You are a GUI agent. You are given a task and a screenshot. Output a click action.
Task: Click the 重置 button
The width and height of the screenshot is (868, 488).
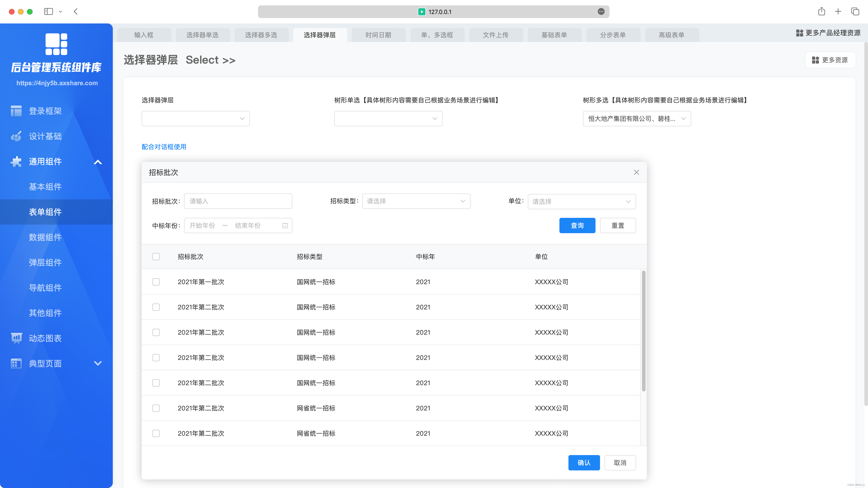[618, 225]
